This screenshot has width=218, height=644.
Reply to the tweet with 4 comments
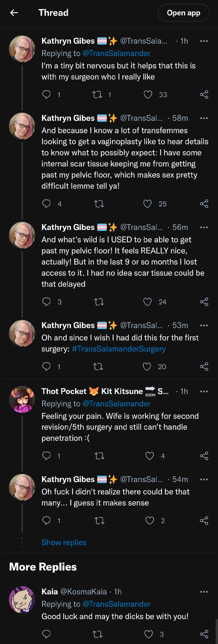46,204
